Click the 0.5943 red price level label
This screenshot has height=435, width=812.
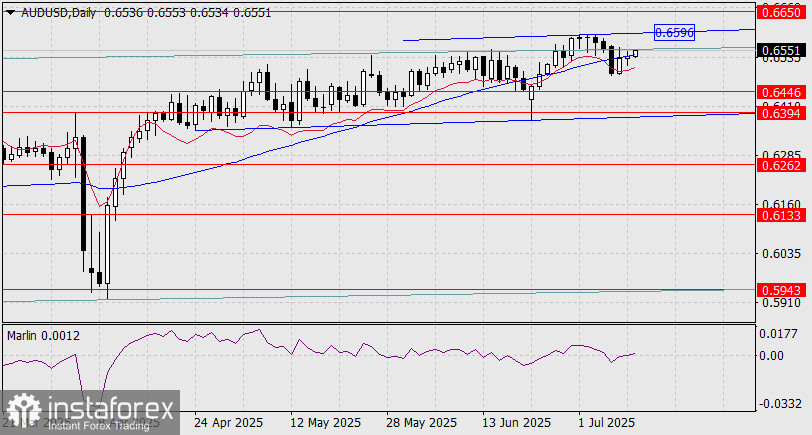[x=782, y=290]
